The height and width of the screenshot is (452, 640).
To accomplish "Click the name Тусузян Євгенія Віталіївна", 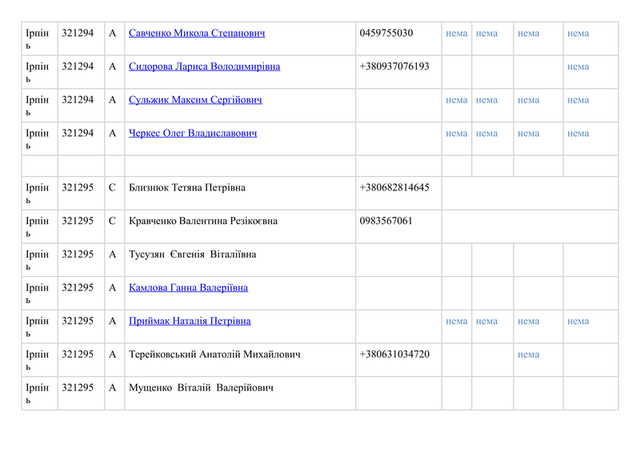I will click(x=192, y=255).
